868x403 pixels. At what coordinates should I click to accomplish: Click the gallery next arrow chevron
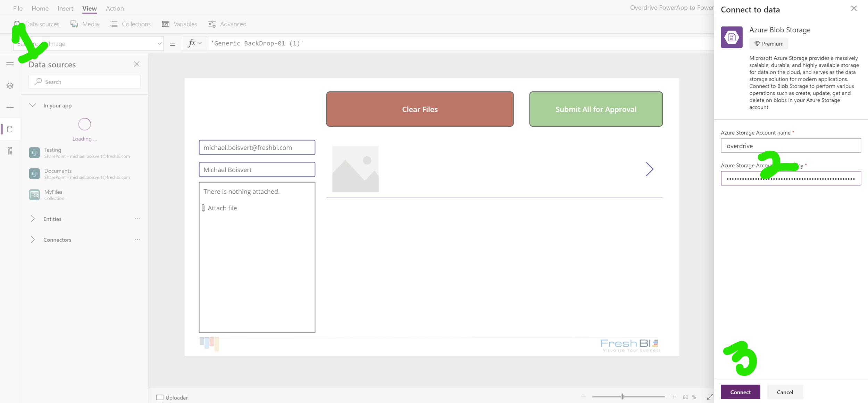[x=650, y=169]
